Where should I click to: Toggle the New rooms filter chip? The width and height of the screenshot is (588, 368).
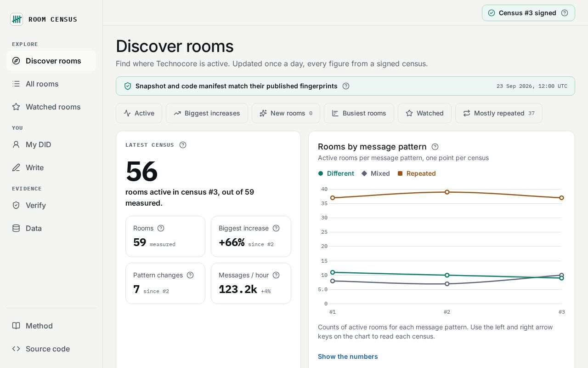tap(286, 113)
